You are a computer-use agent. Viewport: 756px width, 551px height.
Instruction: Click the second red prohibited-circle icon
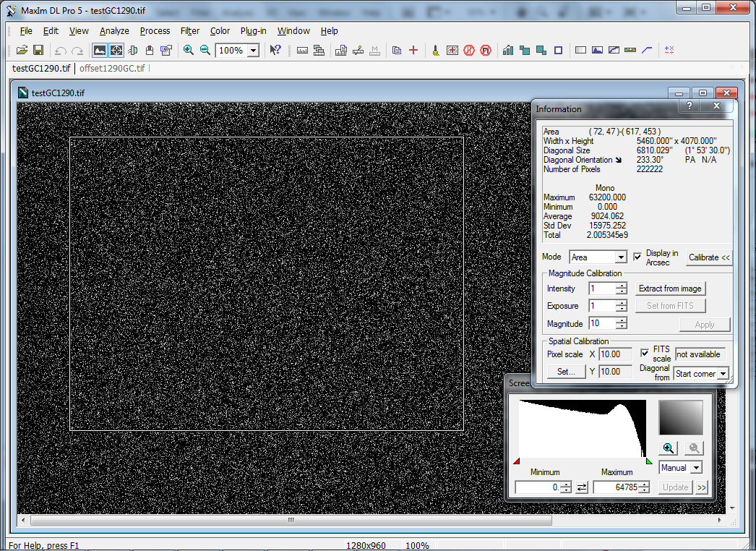(x=486, y=50)
